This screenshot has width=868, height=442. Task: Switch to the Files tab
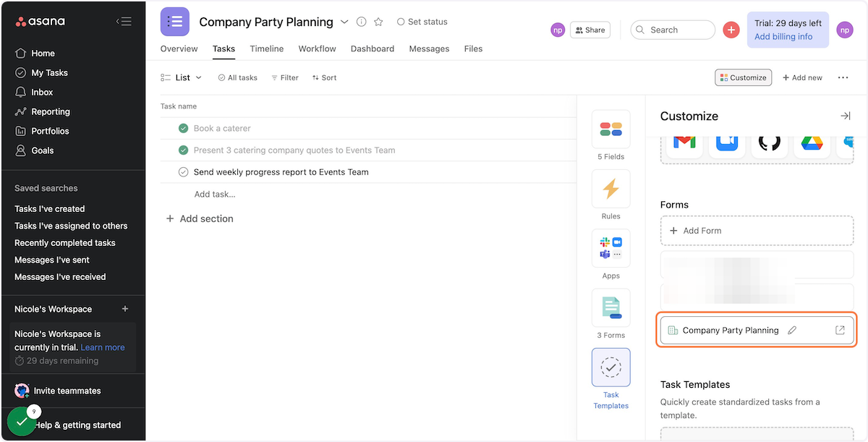coord(473,48)
